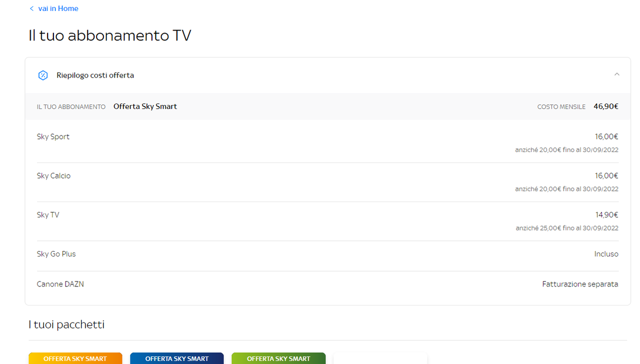
Task: Open the orange 'OFFERTA SKY SMART' package card
Action: 75,358
